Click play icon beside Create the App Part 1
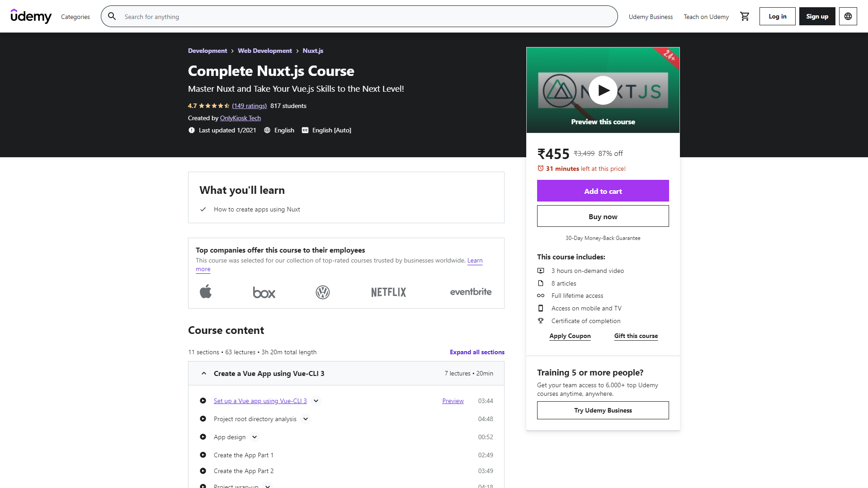This screenshot has width=868, height=488. (203, 455)
